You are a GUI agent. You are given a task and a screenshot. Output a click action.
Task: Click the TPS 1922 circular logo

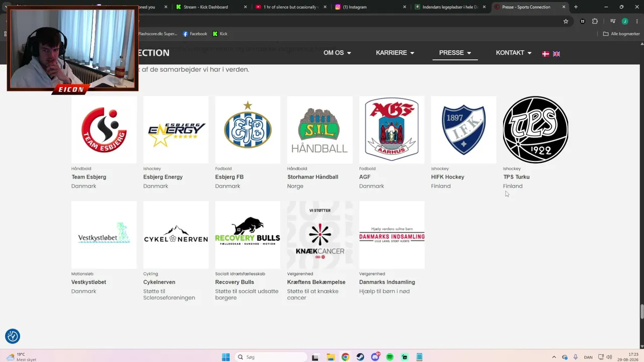click(536, 130)
